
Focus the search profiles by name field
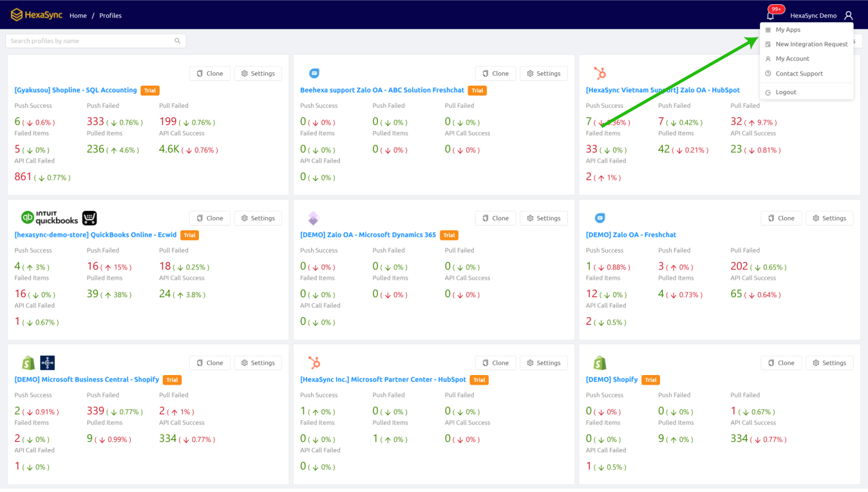(96, 41)
